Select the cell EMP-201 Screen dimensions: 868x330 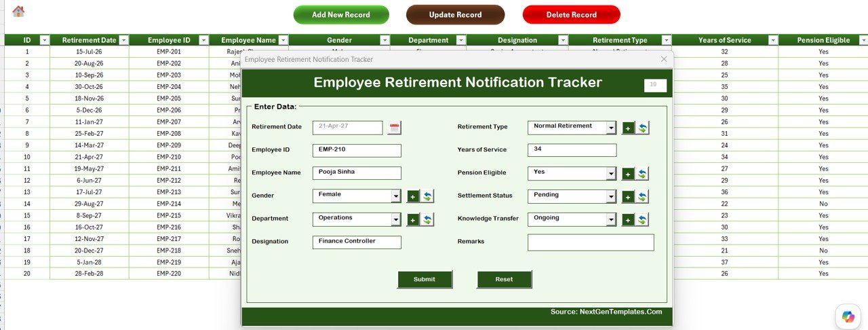point(169,52)
